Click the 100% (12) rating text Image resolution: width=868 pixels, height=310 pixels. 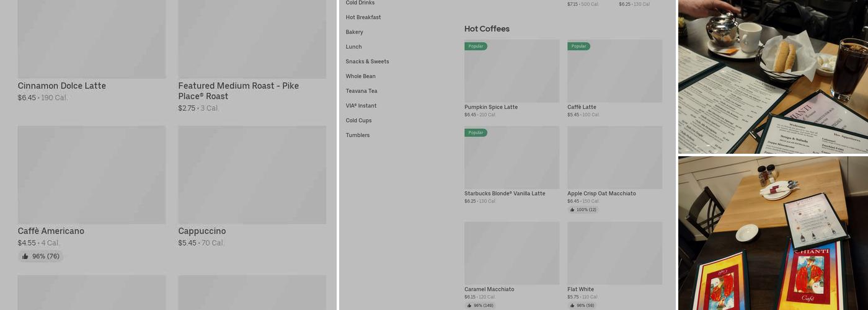click(x=587, y=210)
